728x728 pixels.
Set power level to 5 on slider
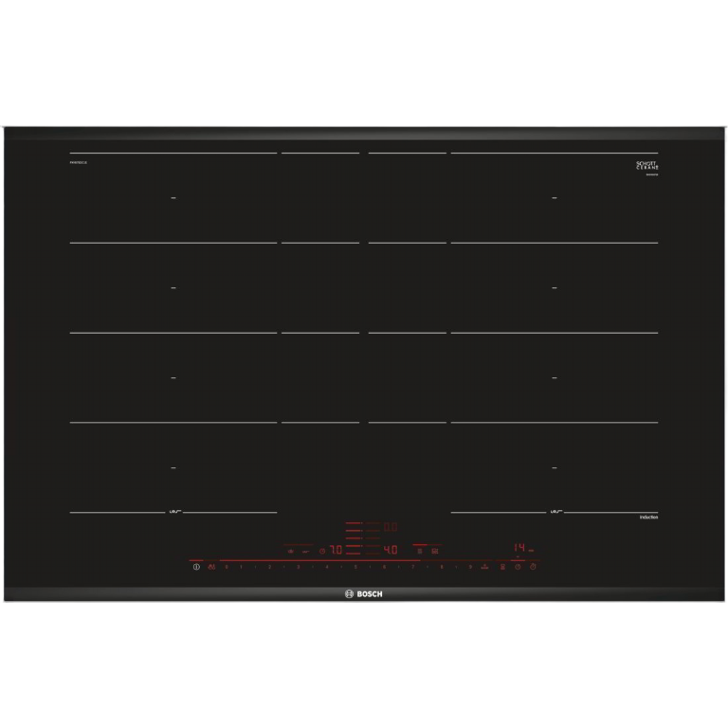356,567
